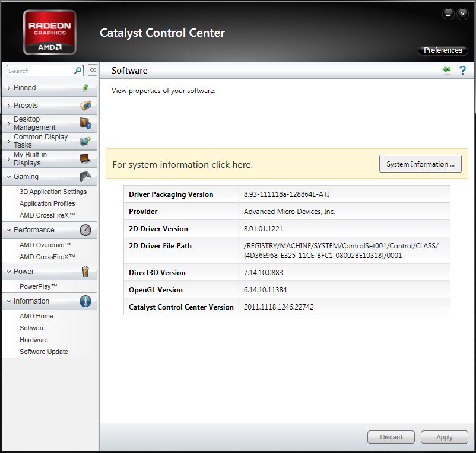Open help with the question mark icon
This screenshot has height=453, width=476.
click(462, 71)
